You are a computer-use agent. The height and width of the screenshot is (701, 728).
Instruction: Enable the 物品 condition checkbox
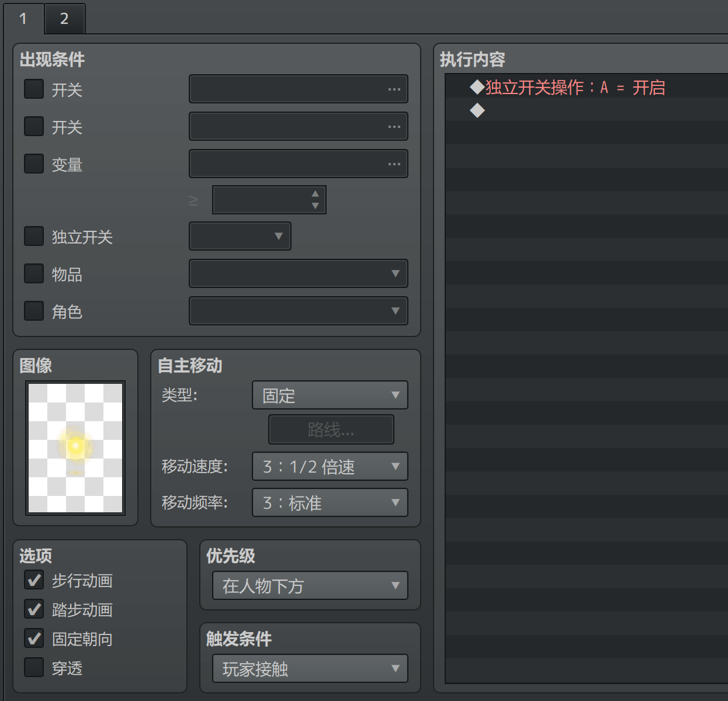pyautogui.click(x=34, y=273)
